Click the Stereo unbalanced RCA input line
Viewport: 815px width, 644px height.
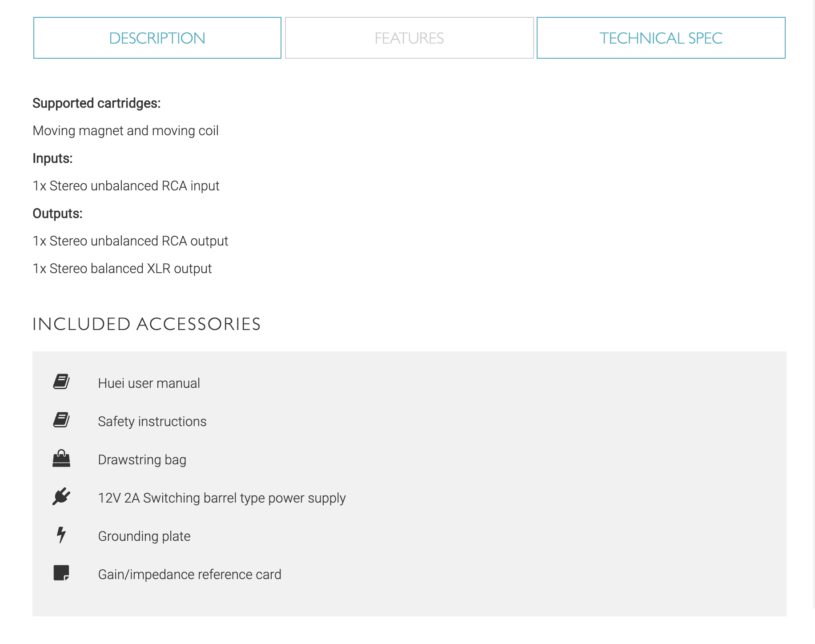point(126,186)
